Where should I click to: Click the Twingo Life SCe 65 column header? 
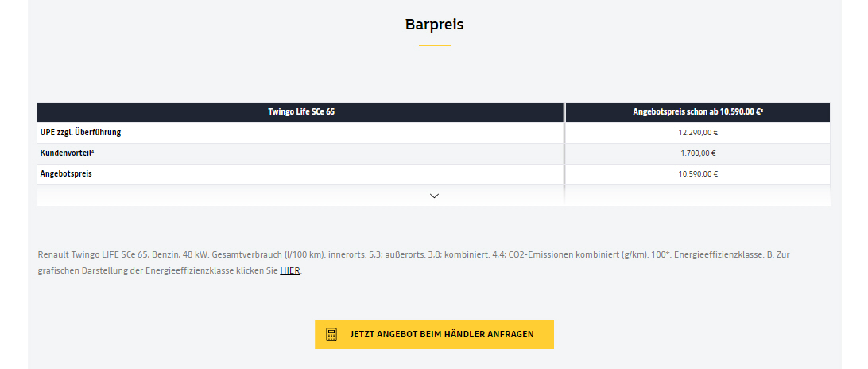[300, 112]
